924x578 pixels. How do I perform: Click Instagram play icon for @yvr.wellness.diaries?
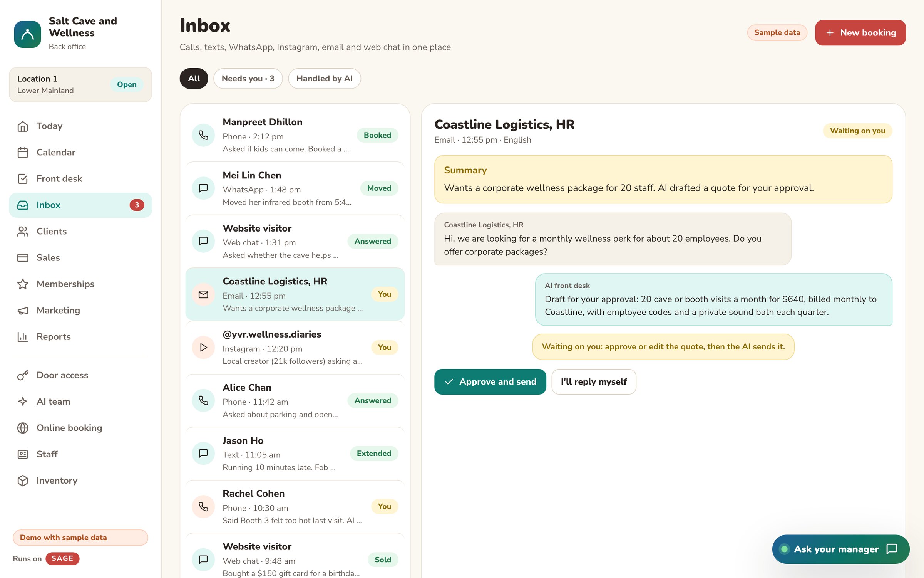pyautogui.click(x=203, y=348)
